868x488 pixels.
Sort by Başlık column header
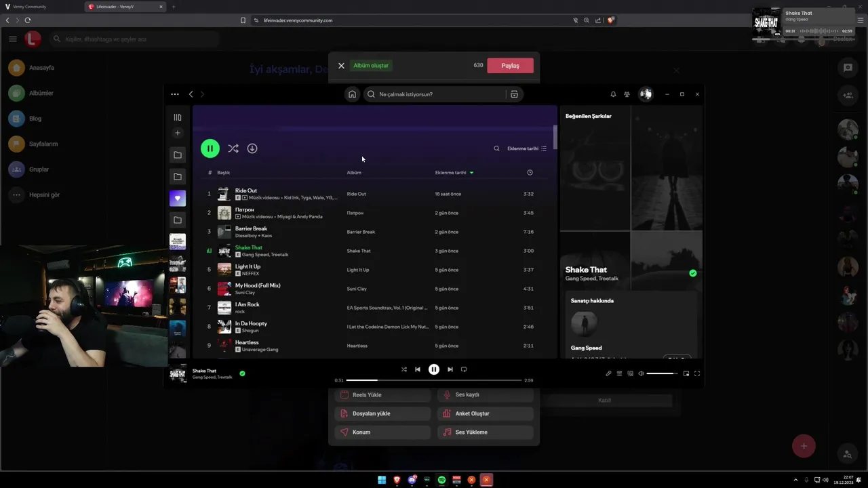pos(224,173)
